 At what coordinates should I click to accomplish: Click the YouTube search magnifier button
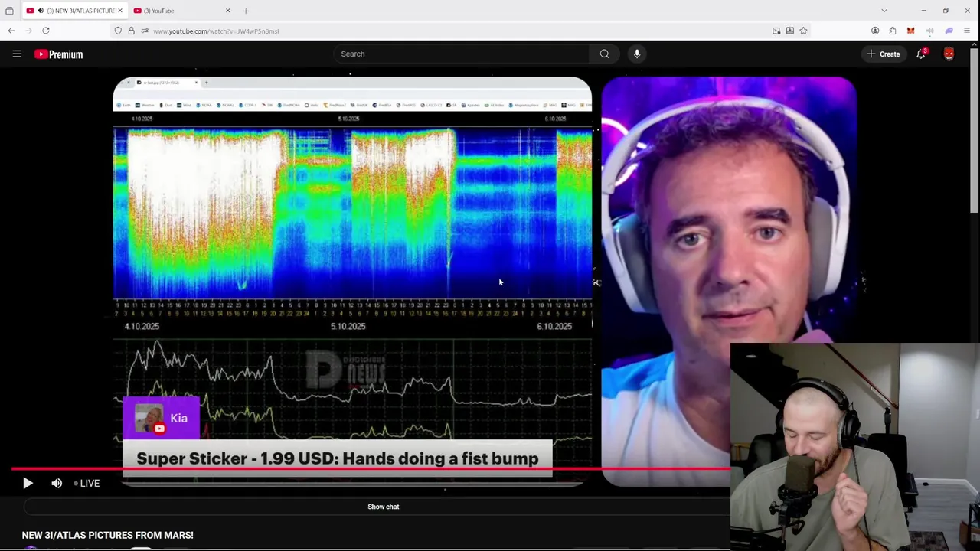pyautogui.click(x=605, y=54)
